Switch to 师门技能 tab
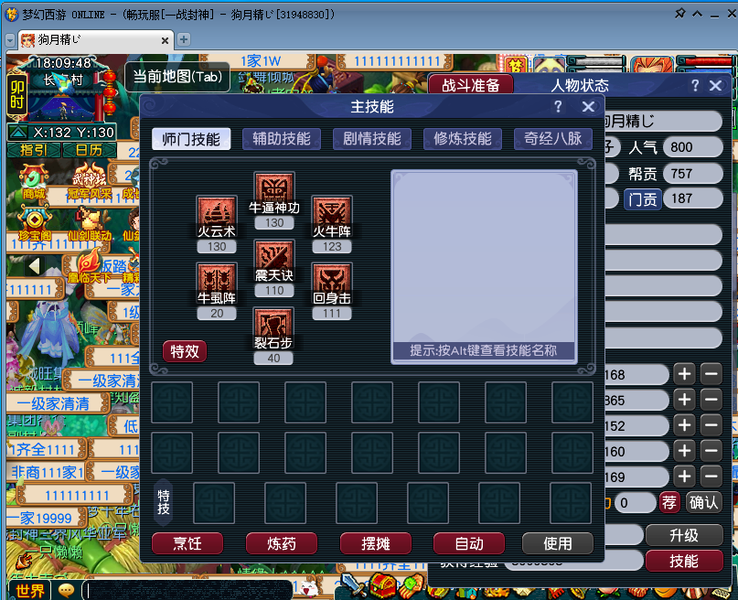The height and width of the screenshot is (600, 738). (x=191, y=139)
